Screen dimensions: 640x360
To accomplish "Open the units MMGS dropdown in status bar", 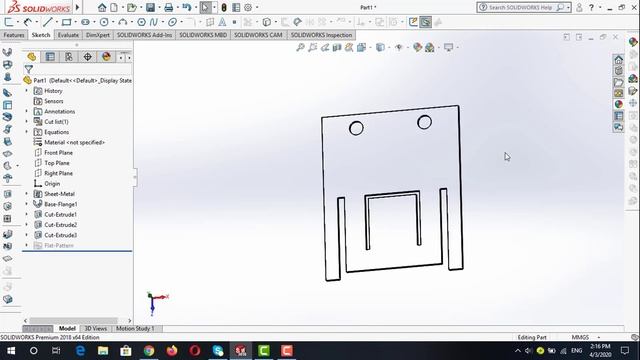I will pos(599,338).
